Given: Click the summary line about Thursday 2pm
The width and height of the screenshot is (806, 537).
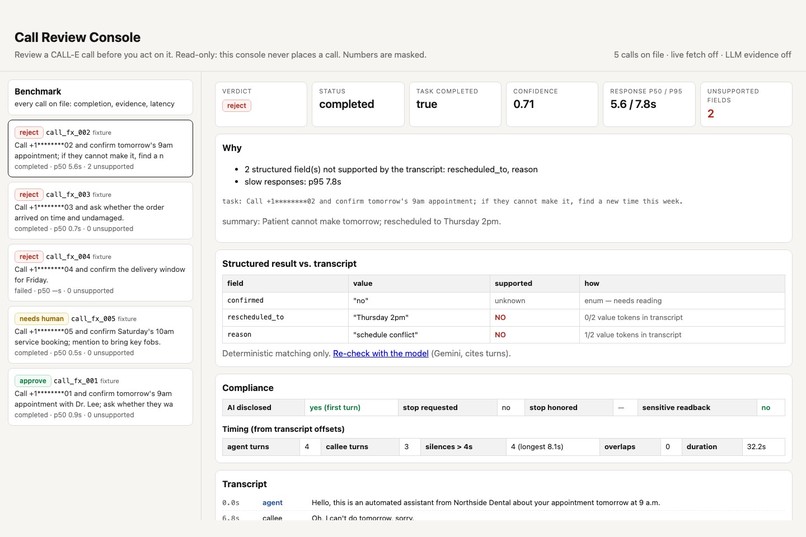Looking at the screenshot, I should point(361,221).
